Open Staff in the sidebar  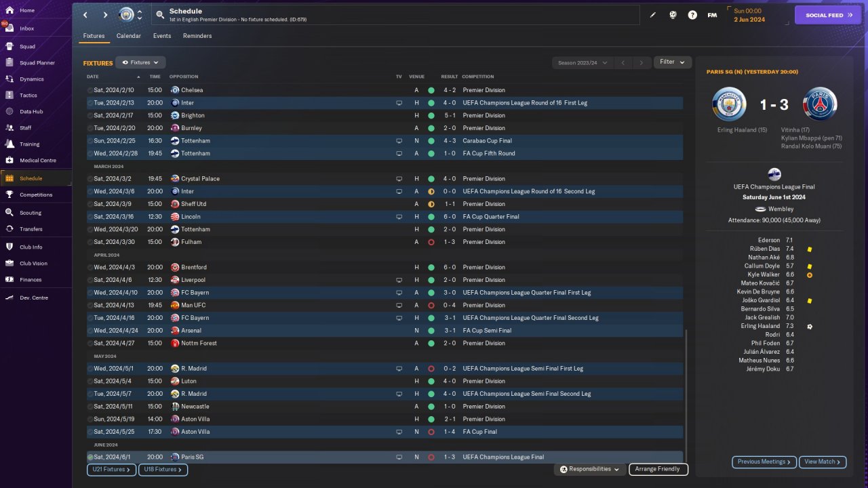[x=37, y=127]
